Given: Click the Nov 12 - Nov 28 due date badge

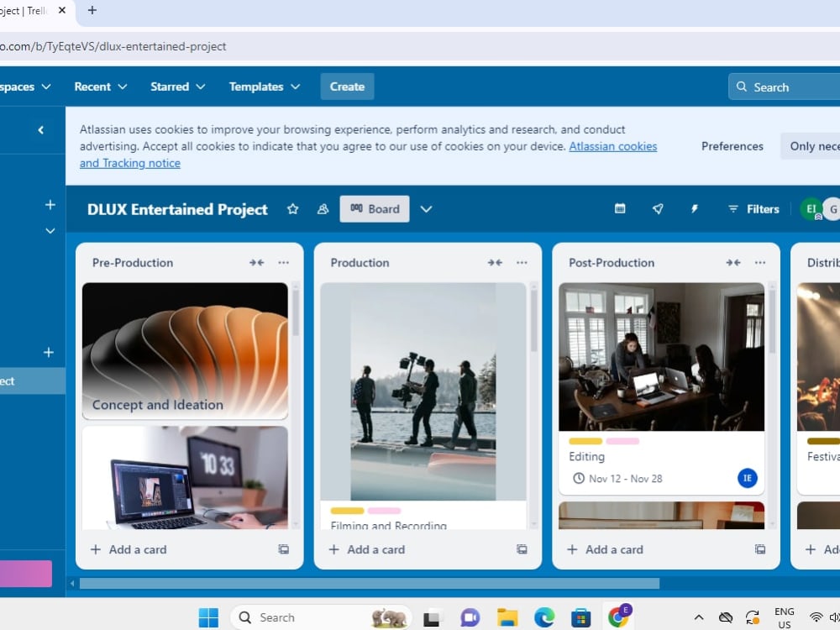Looking at the screenshot, I should click(x=617, y=479).
